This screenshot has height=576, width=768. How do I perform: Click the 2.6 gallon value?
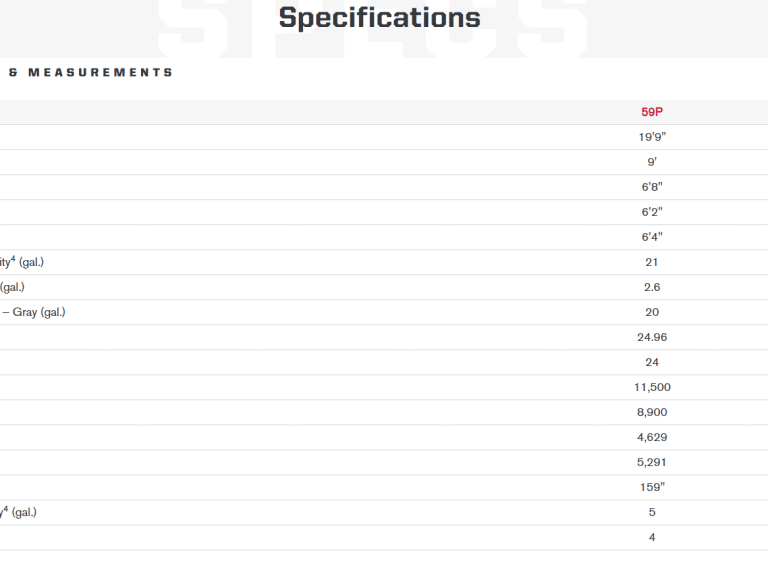(652, 287)
